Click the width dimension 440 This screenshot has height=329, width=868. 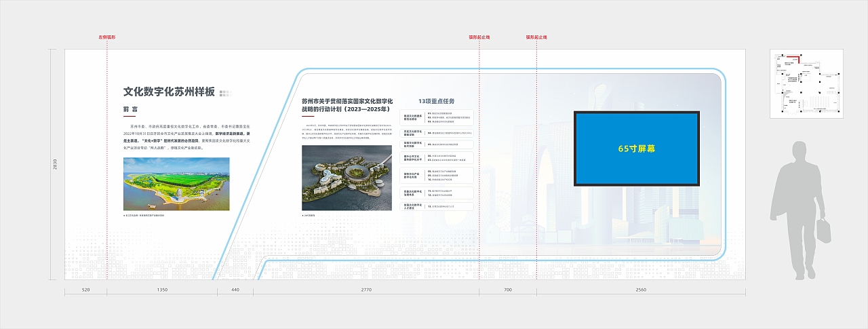235,290
